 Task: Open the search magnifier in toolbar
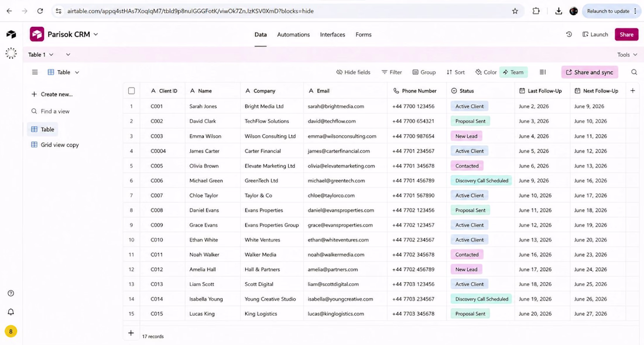pos(634,72)
